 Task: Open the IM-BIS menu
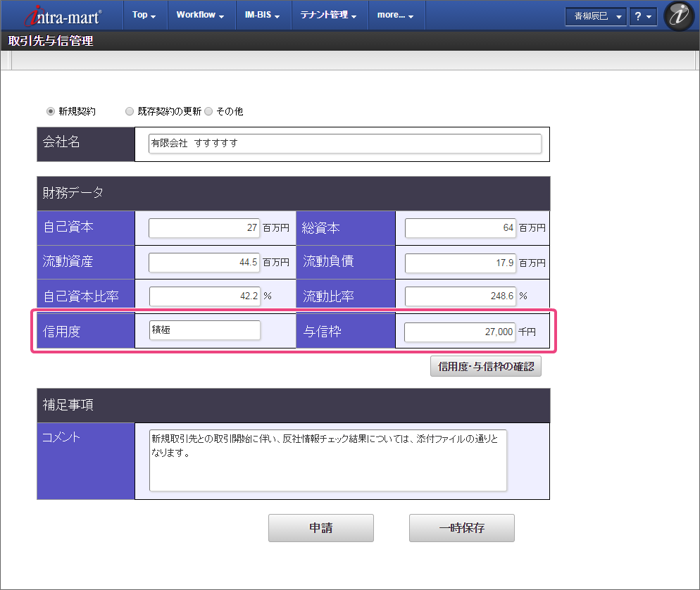tap(267, 15)
